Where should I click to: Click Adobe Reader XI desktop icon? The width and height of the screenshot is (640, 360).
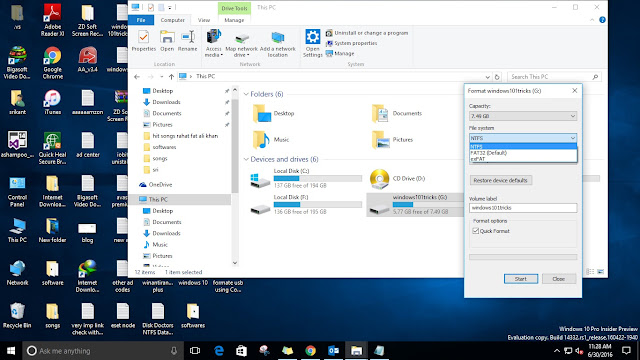click(x=52, y=20)
